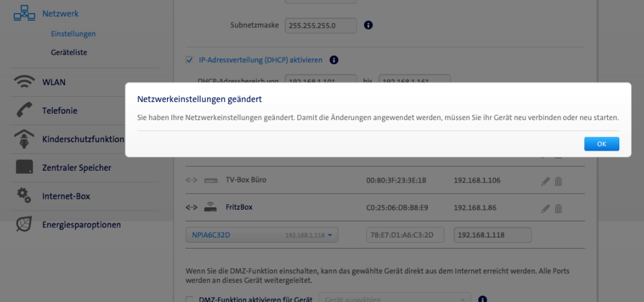644x302 pixels.
Task: Click the Subnetzmaske input field
Action: pos(321,25)
